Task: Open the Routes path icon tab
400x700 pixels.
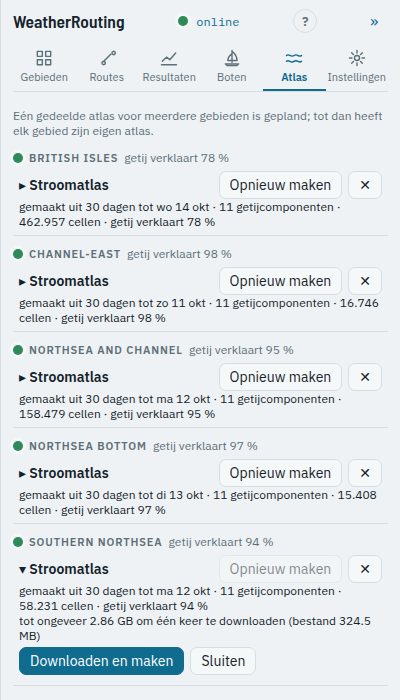Action: point(107,67)
